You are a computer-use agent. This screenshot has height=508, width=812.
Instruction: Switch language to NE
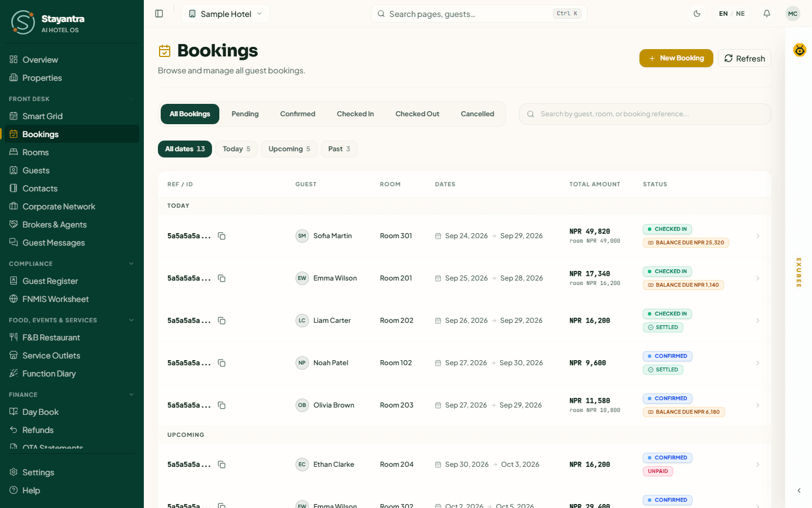point(740,14)
